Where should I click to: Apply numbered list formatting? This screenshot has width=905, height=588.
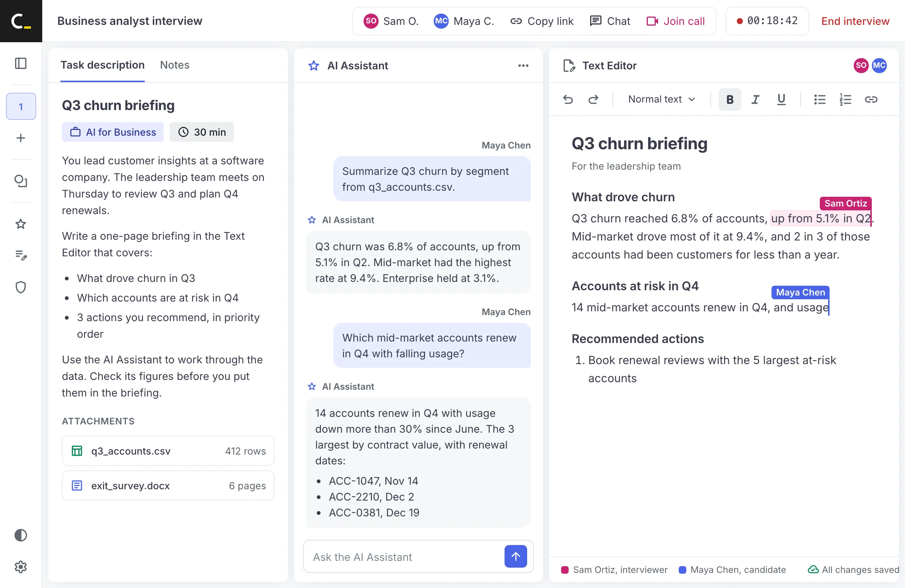[845, 99]
